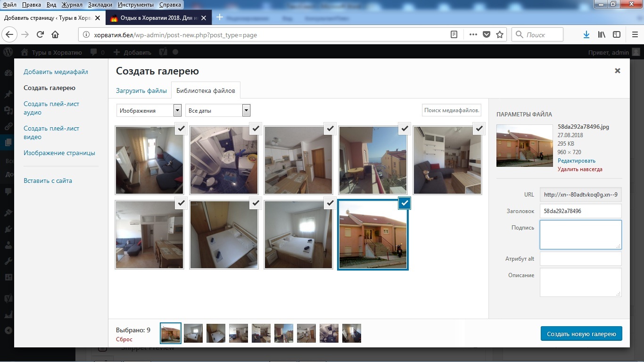The image size is (644, 362).
Task: Open the Журнал menu in menu bar
Action: pos(72,5)
